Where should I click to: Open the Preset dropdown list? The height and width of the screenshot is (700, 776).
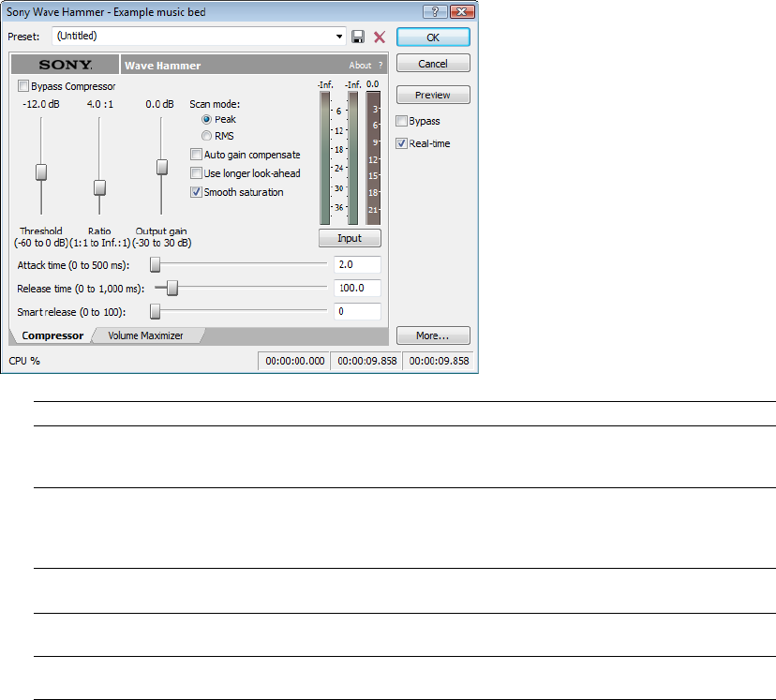point(339,37)
